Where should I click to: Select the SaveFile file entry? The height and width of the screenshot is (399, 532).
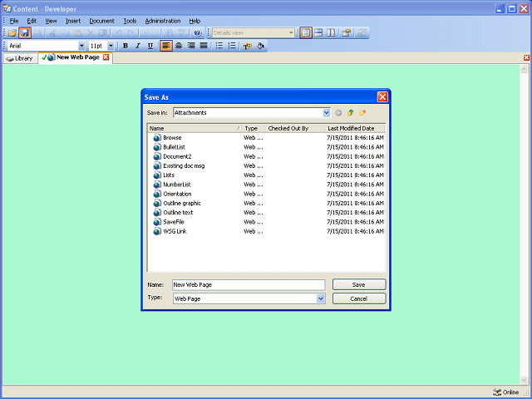click(174, 222)
